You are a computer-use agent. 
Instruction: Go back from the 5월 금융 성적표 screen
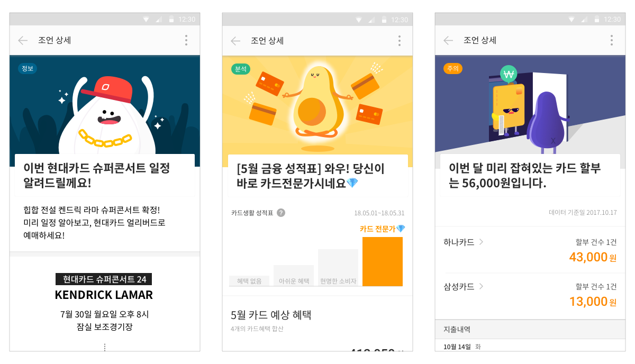click(235, 41)
